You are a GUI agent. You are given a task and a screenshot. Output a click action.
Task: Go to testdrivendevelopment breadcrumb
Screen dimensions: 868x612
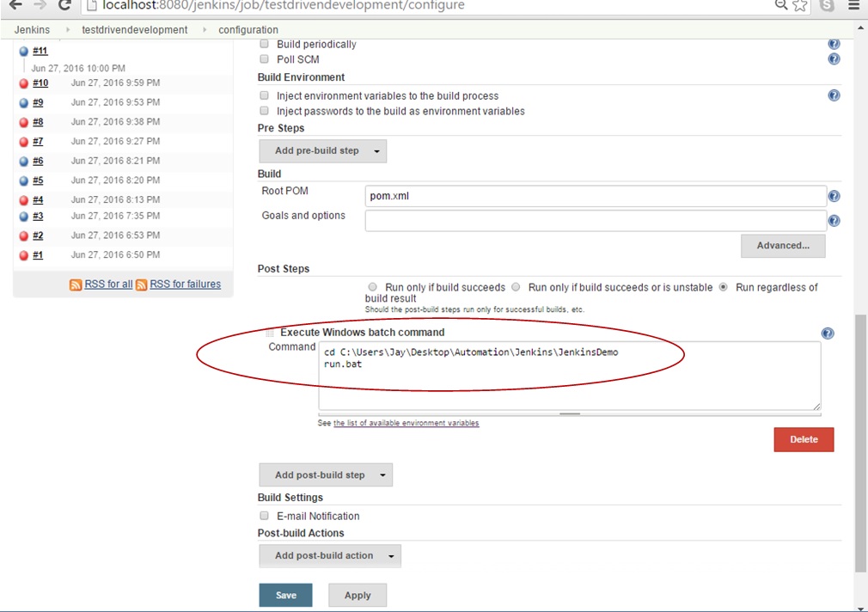tap(134, 30)
